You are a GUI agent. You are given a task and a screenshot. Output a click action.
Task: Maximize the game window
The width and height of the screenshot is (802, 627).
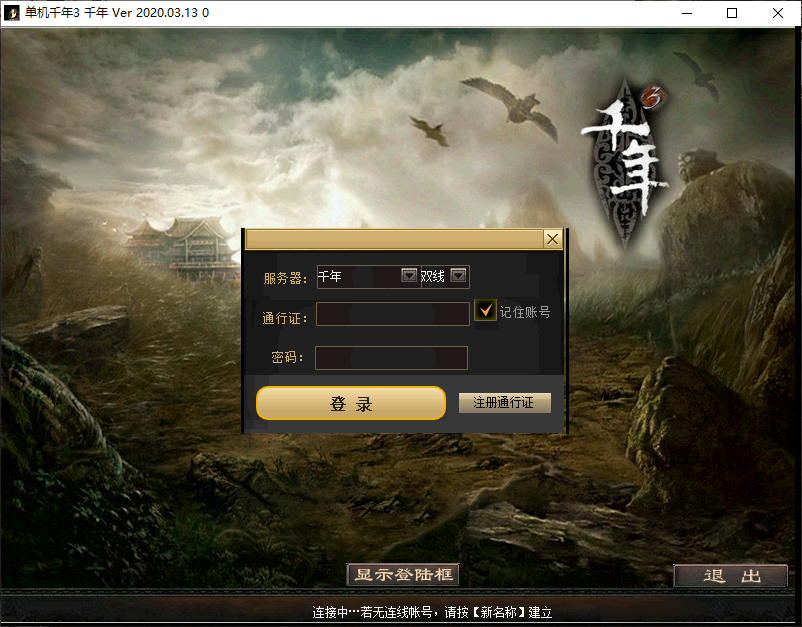pos(732,13)
